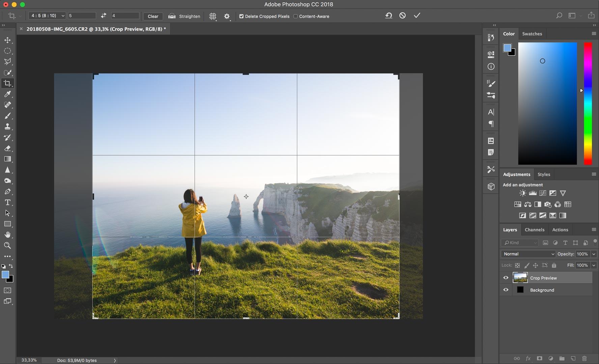Open the History panel icon

coord(491,38)
